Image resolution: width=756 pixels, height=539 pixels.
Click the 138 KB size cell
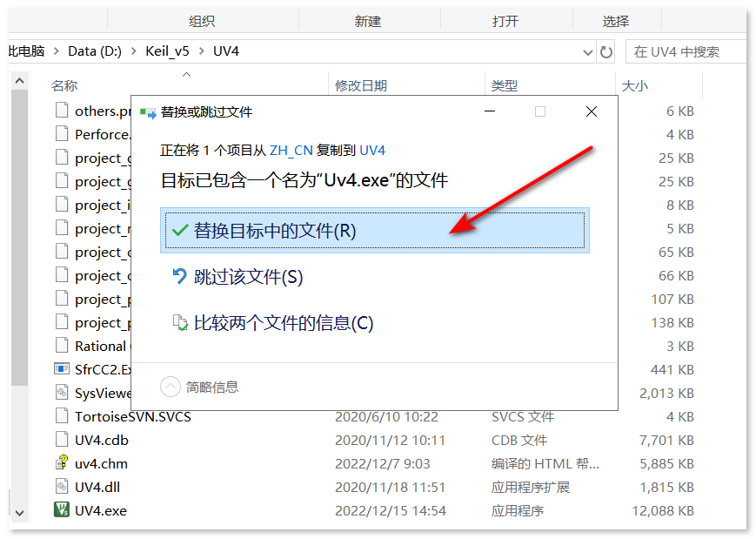click(x=672, y=322)
